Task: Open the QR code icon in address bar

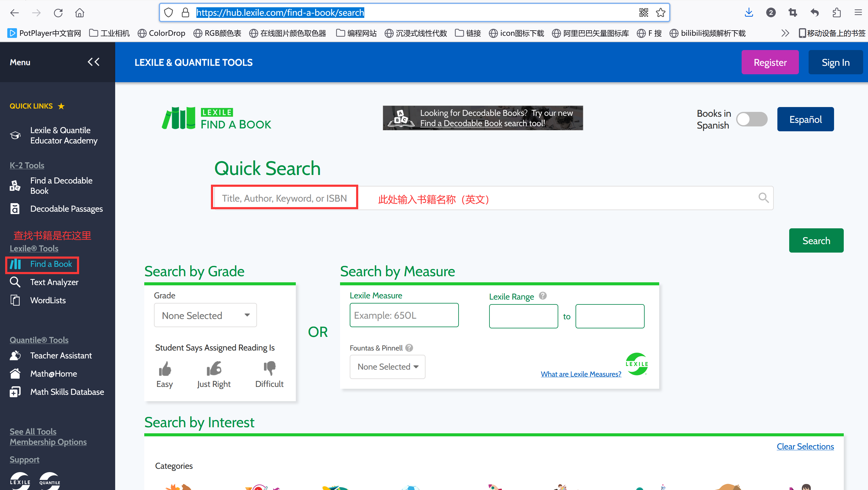Action: [x=644, y=13]
